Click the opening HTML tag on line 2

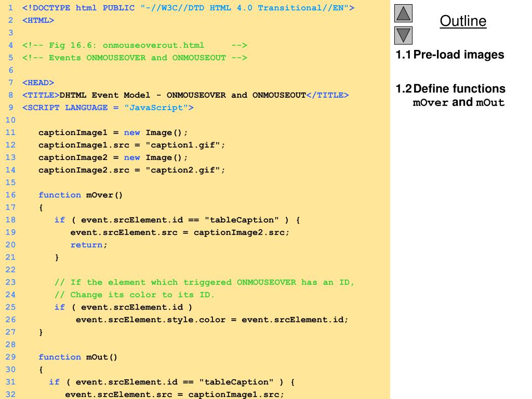point(38,20)
